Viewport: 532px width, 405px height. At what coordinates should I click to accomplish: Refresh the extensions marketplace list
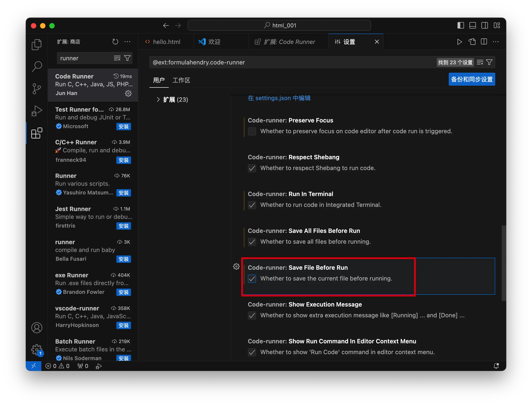pyautogui.click(x=115, y=42)
